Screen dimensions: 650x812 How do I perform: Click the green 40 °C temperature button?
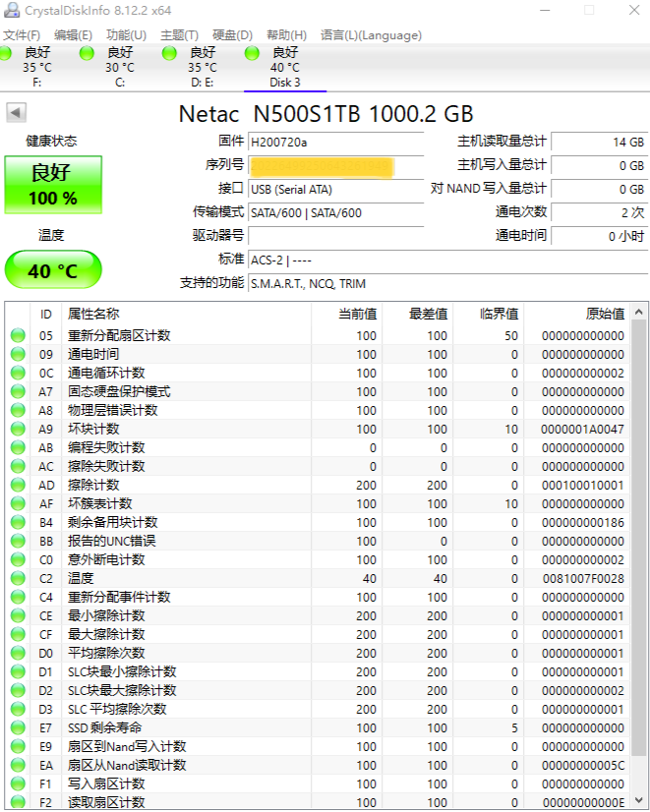tap(53, 269)
